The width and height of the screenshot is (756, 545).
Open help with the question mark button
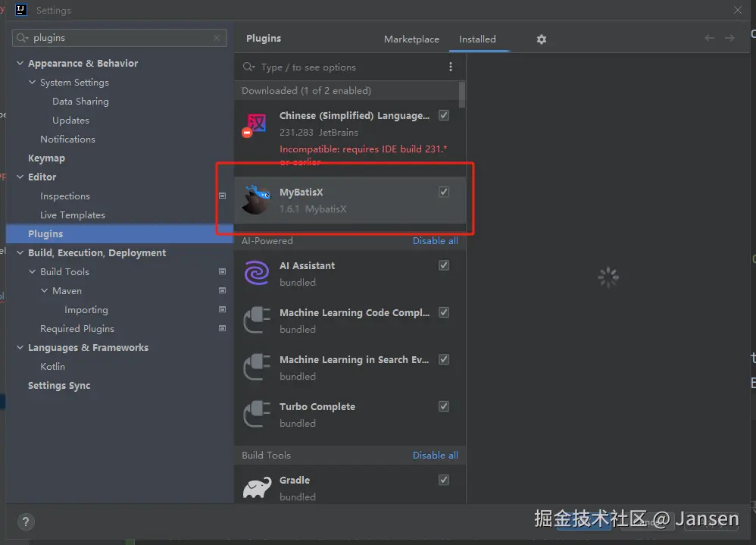26,522
